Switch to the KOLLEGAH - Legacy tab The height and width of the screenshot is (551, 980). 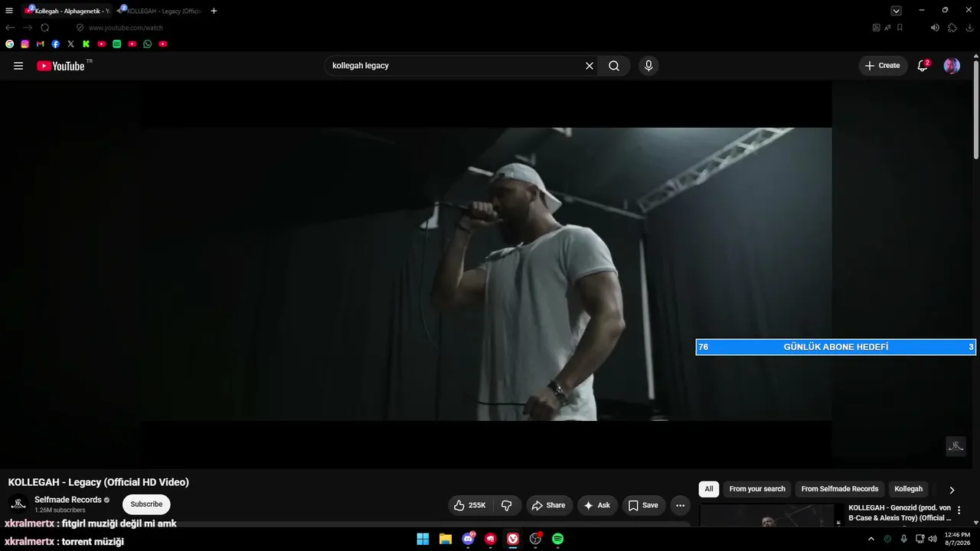coord(160,11)
